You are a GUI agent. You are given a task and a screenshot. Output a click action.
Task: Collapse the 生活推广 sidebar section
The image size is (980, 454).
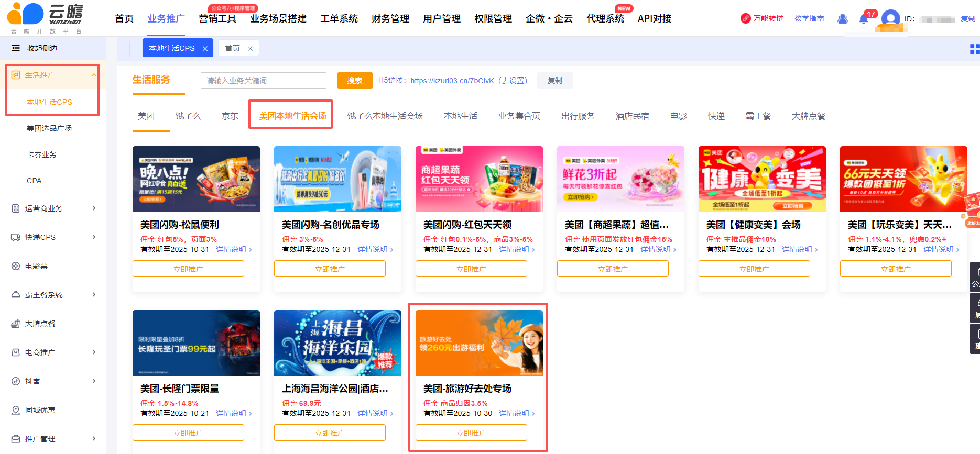point(94,75)
